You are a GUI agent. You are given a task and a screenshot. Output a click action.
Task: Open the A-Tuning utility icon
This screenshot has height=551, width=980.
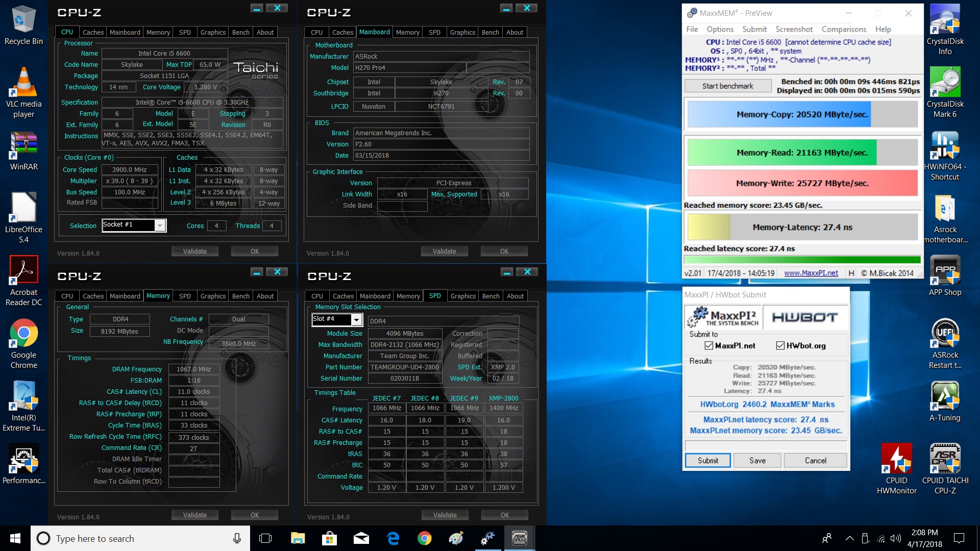tap(945, 402)
